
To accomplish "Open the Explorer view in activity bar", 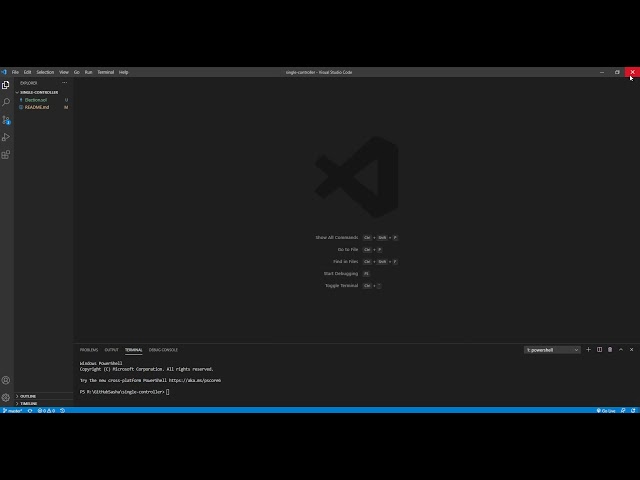I will [6, 85].
